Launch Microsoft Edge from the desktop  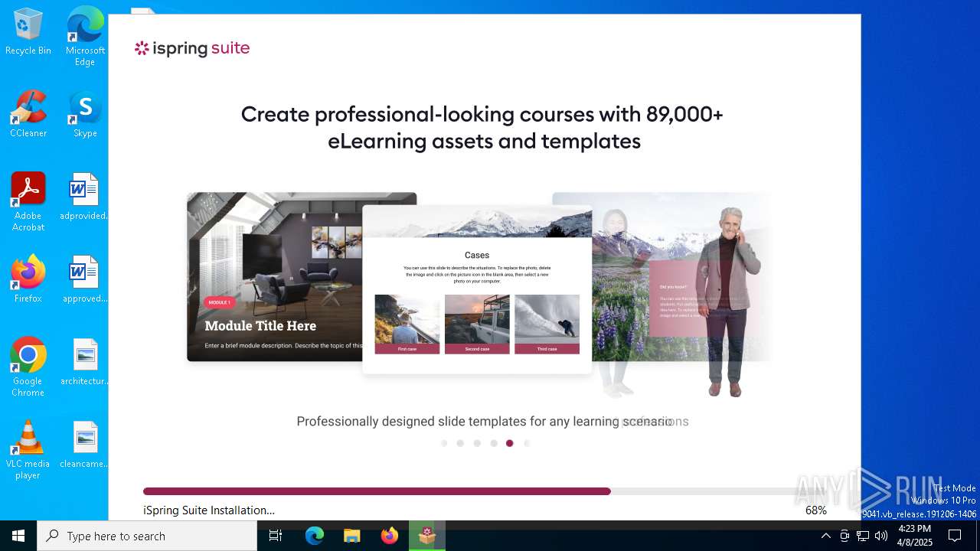pyautogui.click(x=85, y=37)
